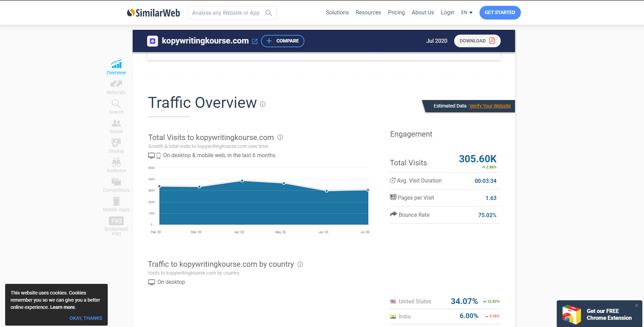644x327 pixels.
Task: Open the Display sidebar section
Action: click(116, 146)
